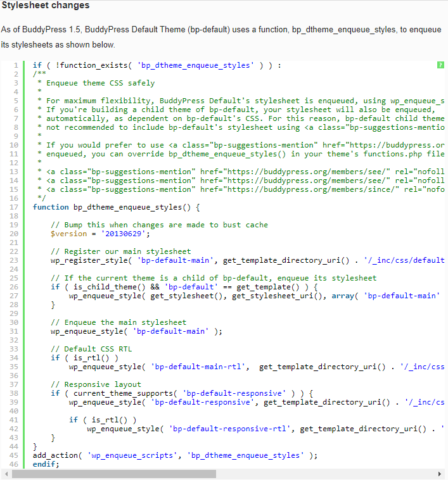Screen dimensions: 448x480
Task: Click the 'Stylesheet changes' heading
Action: pos(46,5)
